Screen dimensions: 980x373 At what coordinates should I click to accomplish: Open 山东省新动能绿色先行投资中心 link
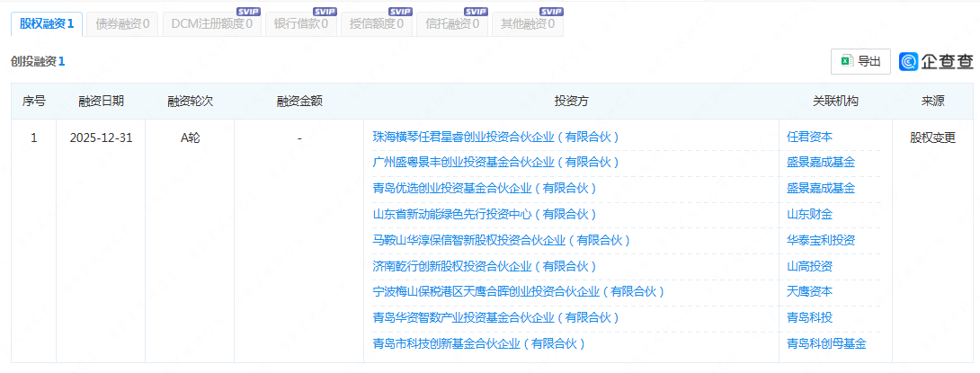[x=485, y=214]
